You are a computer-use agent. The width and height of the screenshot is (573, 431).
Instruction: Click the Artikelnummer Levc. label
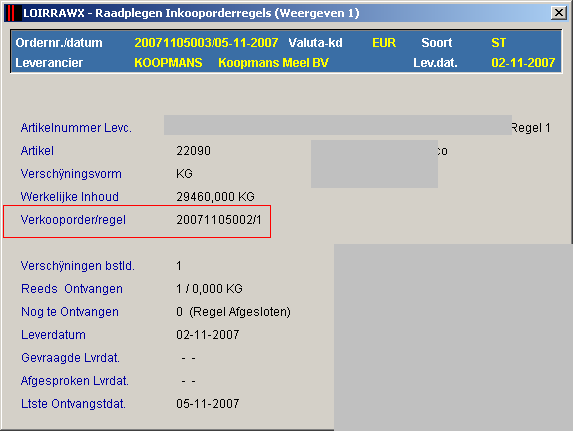pos(76,128)
